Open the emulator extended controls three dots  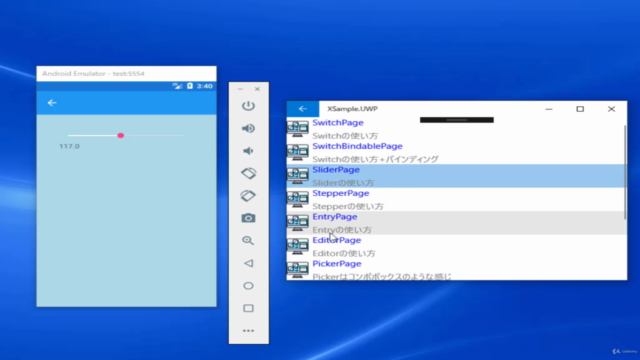(x=248, y=331)
